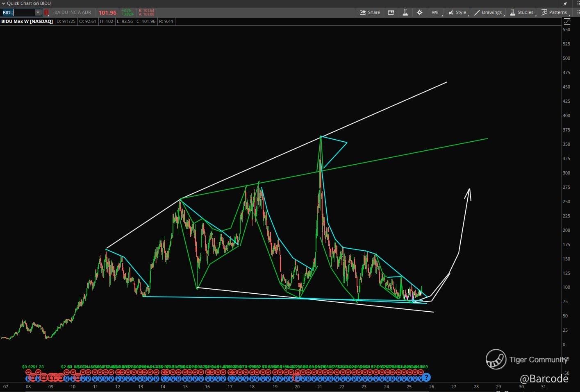Viewport: 580px width, 392px height.
Task: Toggle the price axis scale icon below Patterns
Action: click(x=566, y=21)
